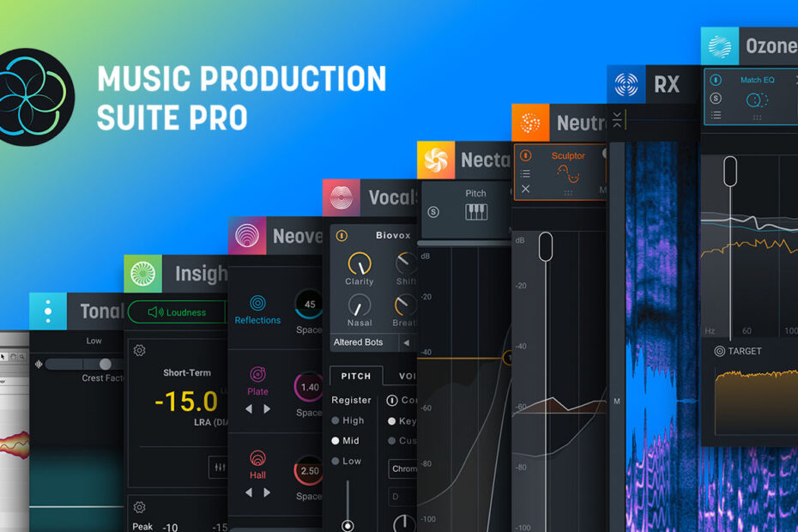Click the Clarity knob in Biovox
798x532 pixels.
(360, 263)
